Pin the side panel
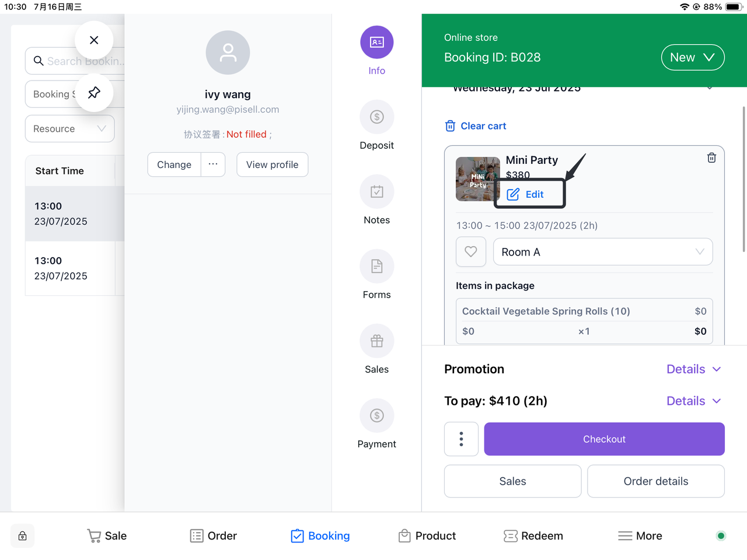The image size is (747, 560). coord(94,93)
